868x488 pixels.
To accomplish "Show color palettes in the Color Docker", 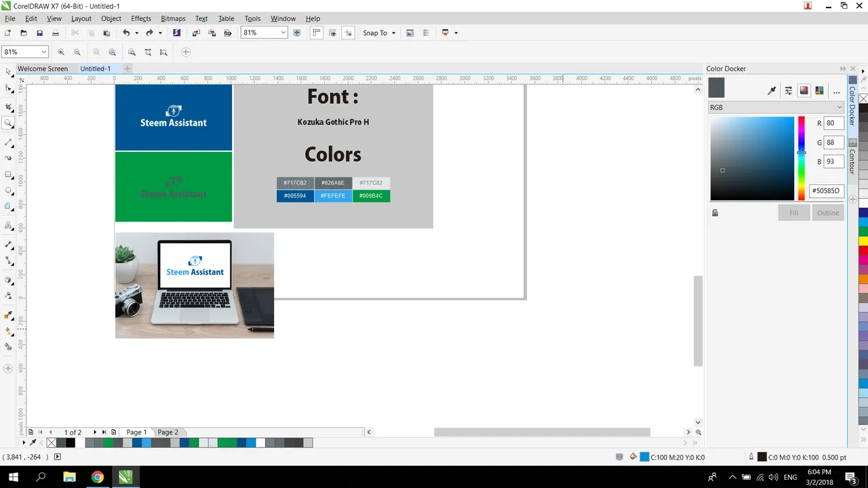I will 819,91.
